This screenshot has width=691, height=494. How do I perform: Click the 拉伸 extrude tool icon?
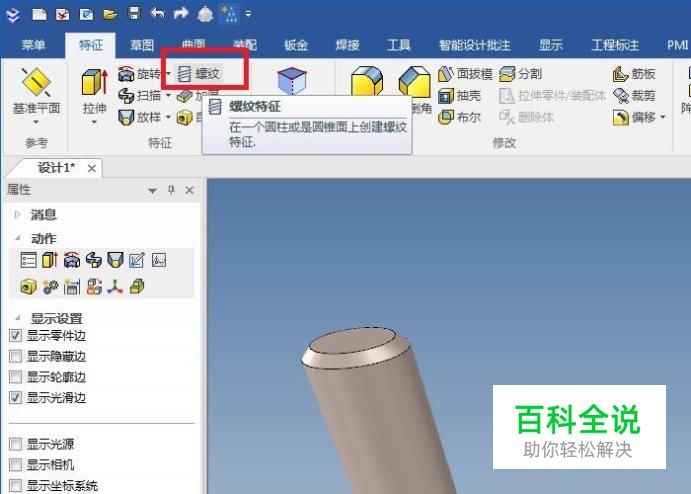tap(94, 82)
